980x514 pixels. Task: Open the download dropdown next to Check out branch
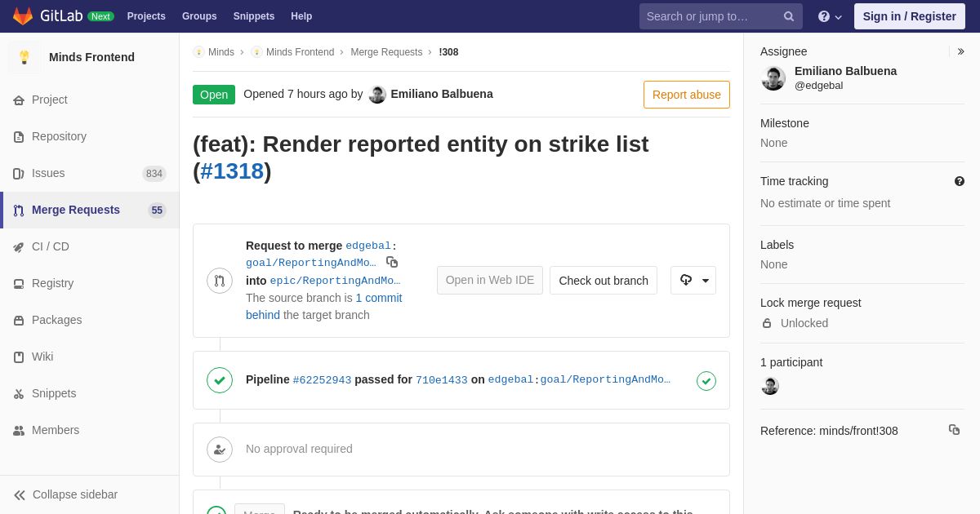click(x=693, y=281)
